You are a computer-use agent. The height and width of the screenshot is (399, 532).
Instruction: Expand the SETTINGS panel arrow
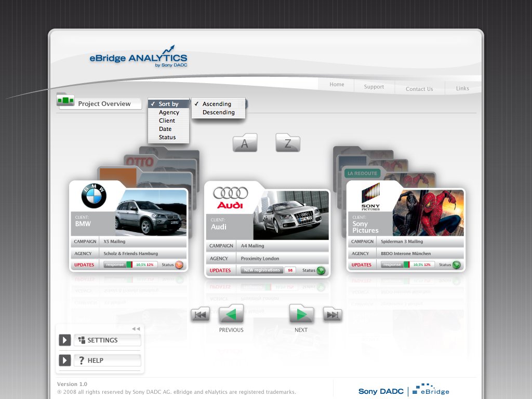(65, 340)
